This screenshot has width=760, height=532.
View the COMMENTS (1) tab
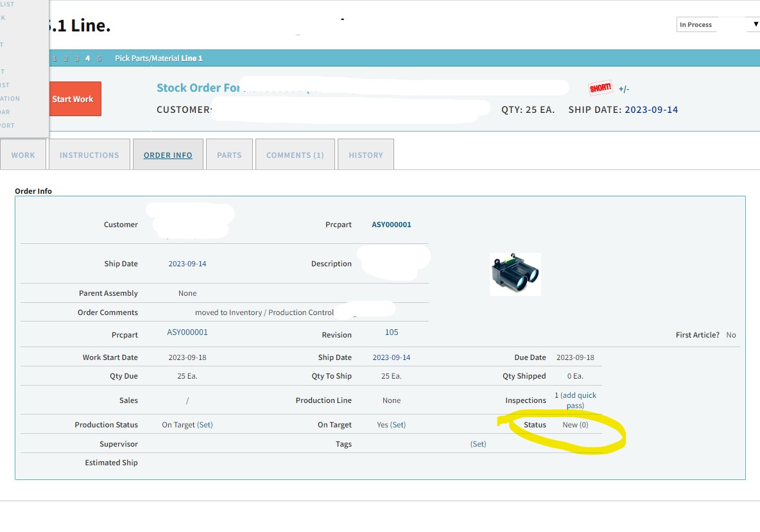(x=295, y=155)
